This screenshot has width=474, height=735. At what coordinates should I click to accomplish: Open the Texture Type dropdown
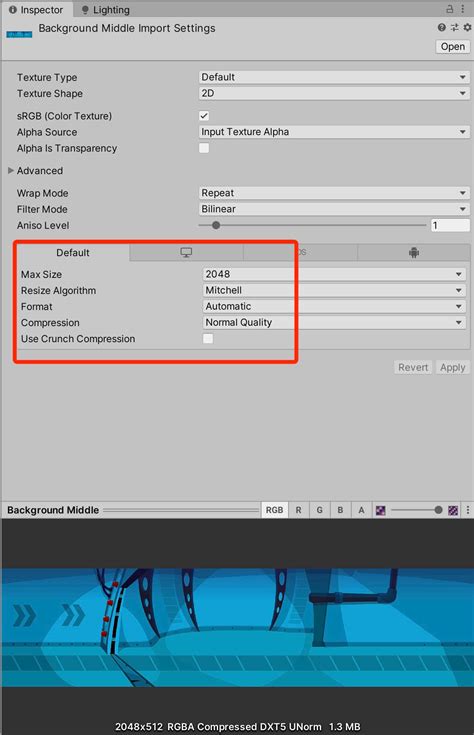pos(334,77)
